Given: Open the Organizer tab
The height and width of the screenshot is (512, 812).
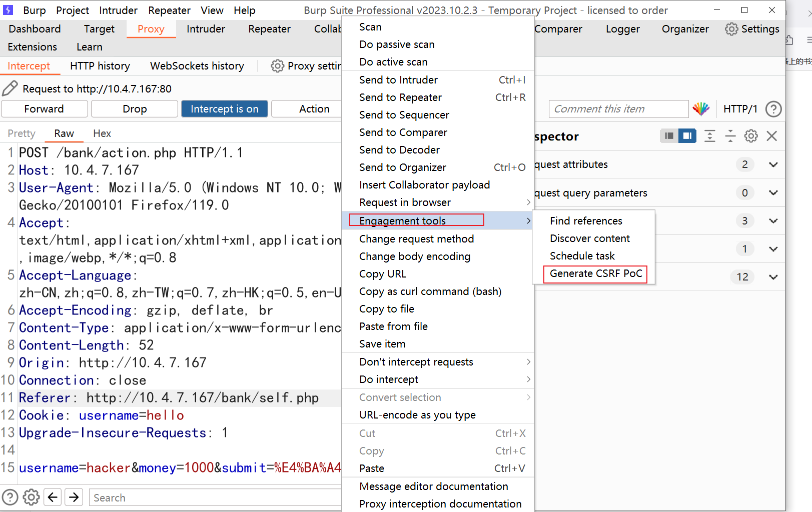Looking at the screenshot, I should [x=685, y=29].
